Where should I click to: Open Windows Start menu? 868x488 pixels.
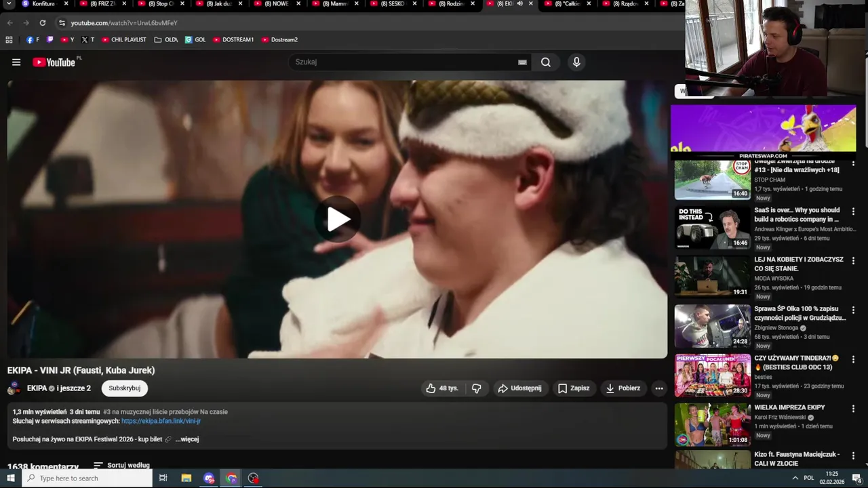[10, 479]
